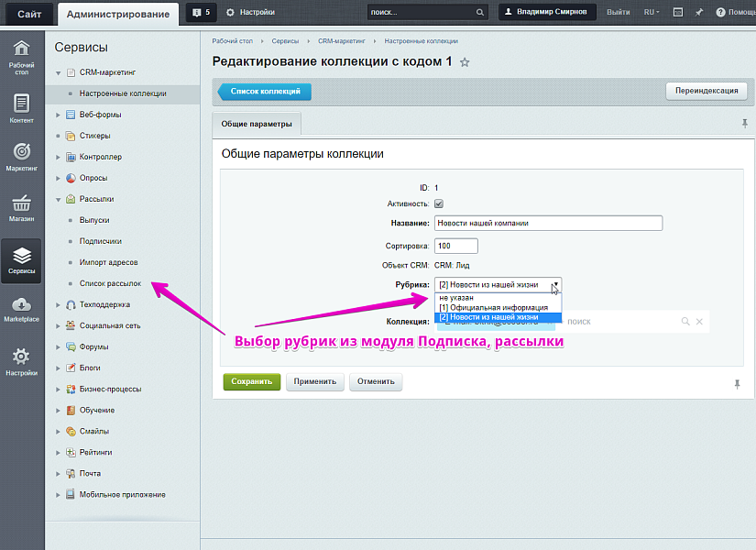756x550 pixels.
Task: Expand the Техподдержка tree node
Action: tap(60, 304)
